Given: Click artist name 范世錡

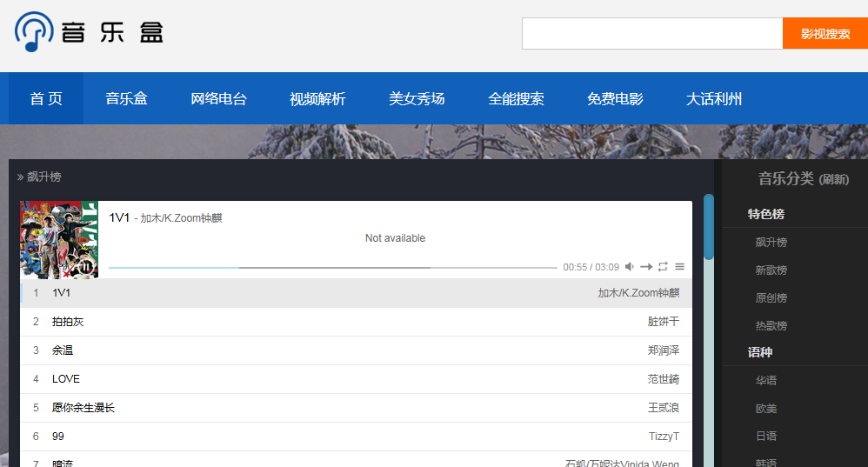Looking at the screenshot, I should click(664, 379).
